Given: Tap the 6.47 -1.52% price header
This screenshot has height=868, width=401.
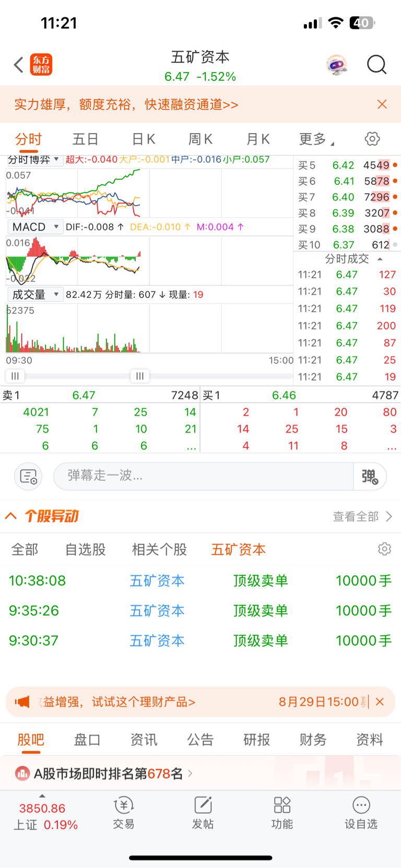Looking at the screenshot, I should coord(200,77).
